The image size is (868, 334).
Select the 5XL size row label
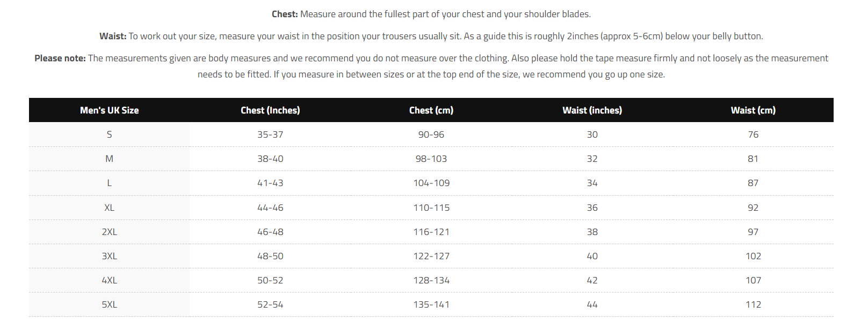pyautogui.click(x=109, y=304)
